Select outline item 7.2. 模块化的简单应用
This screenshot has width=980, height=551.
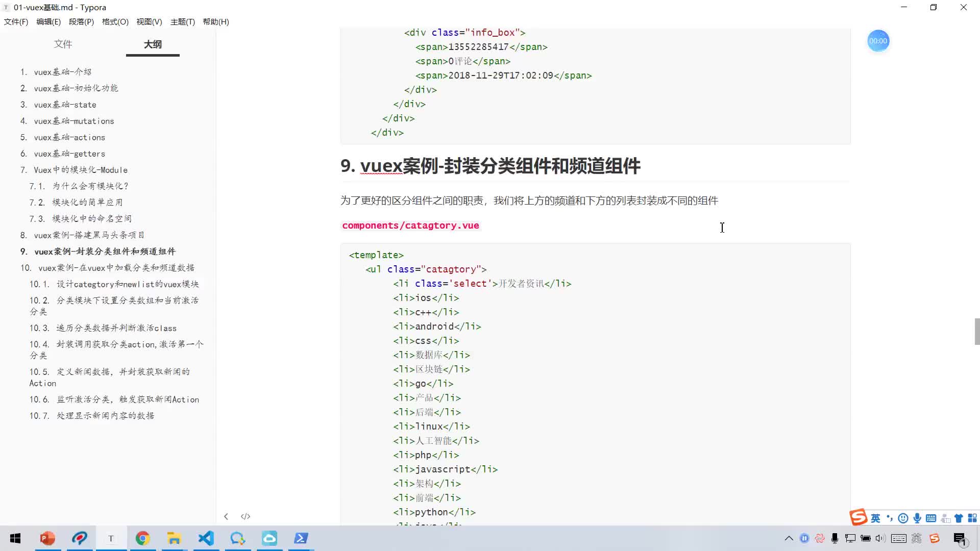point(76,203)
